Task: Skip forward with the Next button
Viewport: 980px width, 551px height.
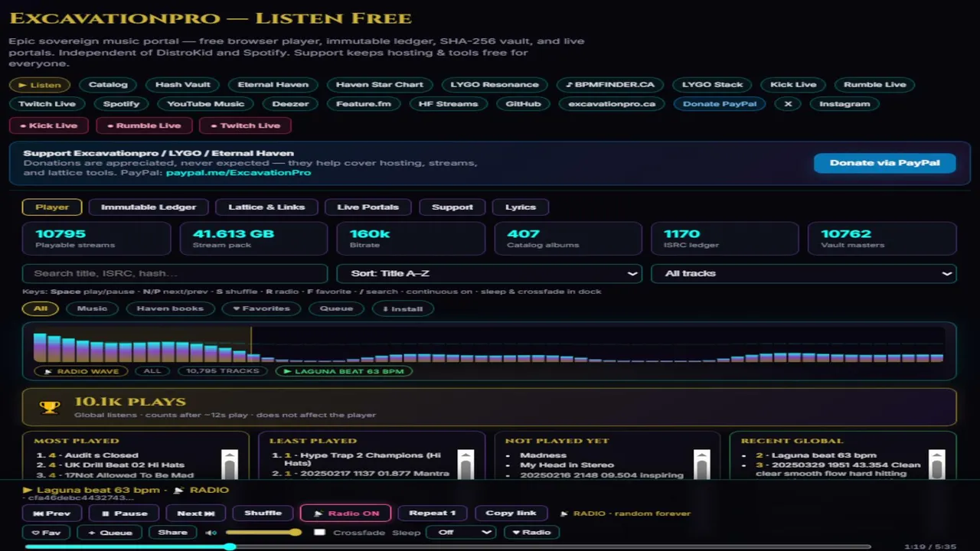Action: pyautogui.click(x=196, y=514)
